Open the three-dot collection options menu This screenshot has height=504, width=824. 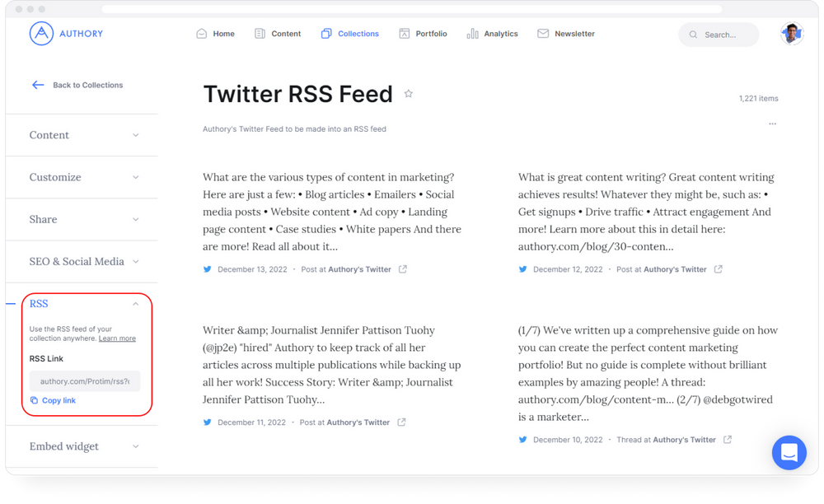[772, 124]
